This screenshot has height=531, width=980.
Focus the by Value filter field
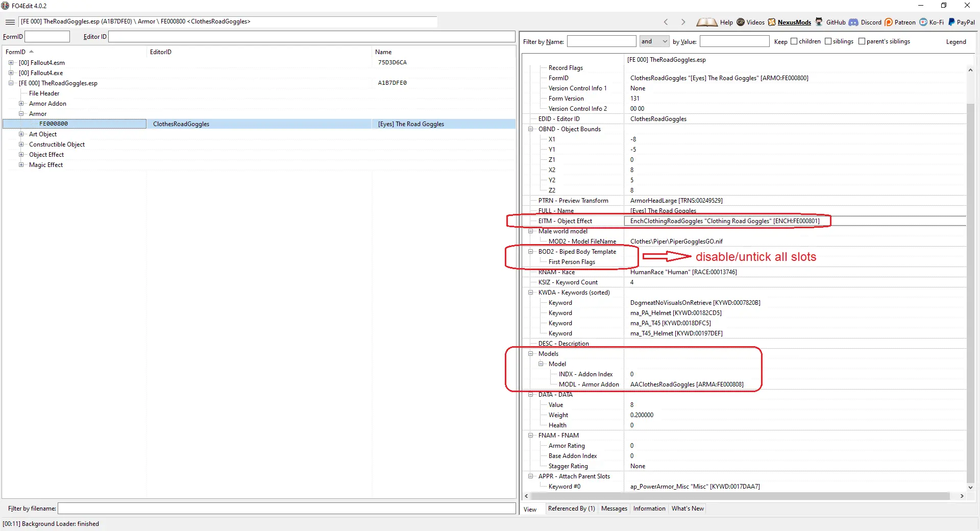734,41
